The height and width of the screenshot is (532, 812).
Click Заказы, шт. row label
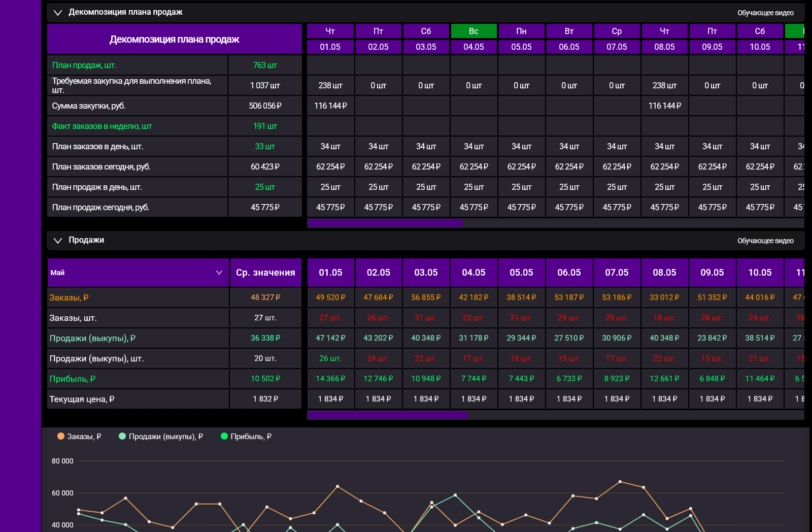[x=73, y=318]
